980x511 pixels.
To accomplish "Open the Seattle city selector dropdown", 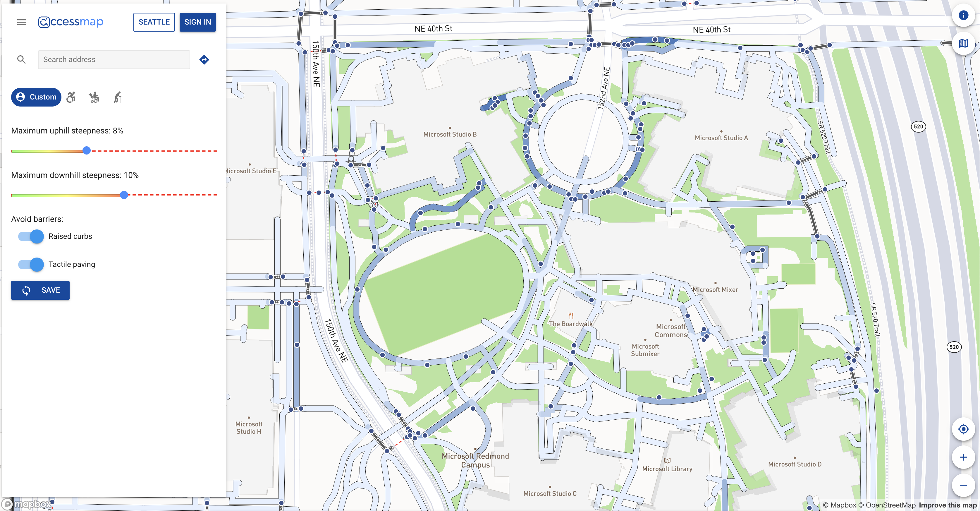I will (153, 22).
